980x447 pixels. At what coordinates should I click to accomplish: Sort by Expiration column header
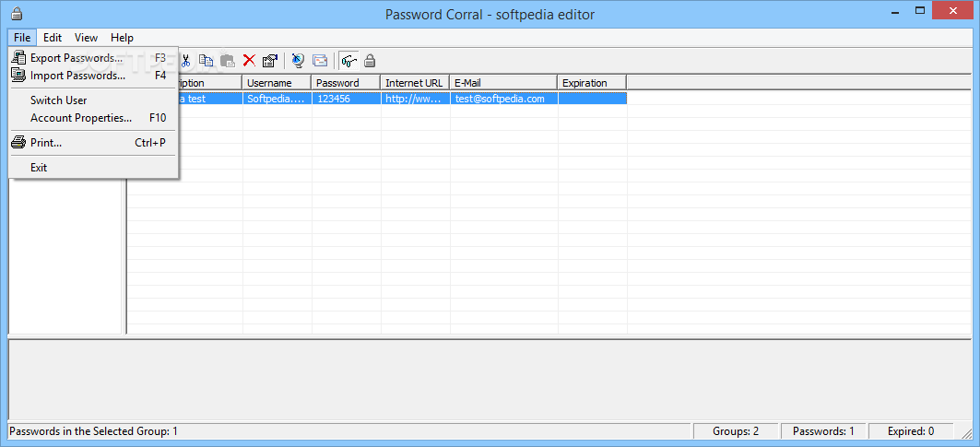tap(593, 83)
